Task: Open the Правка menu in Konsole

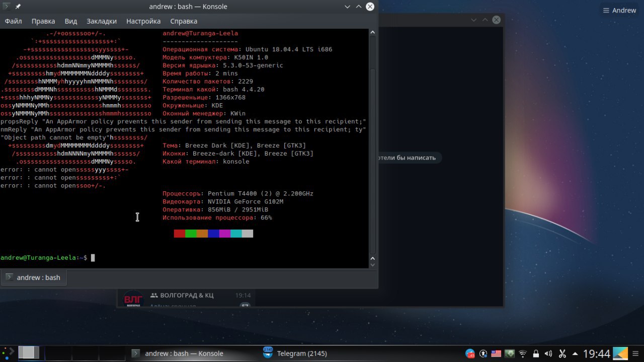Action: tap(43, 21)
